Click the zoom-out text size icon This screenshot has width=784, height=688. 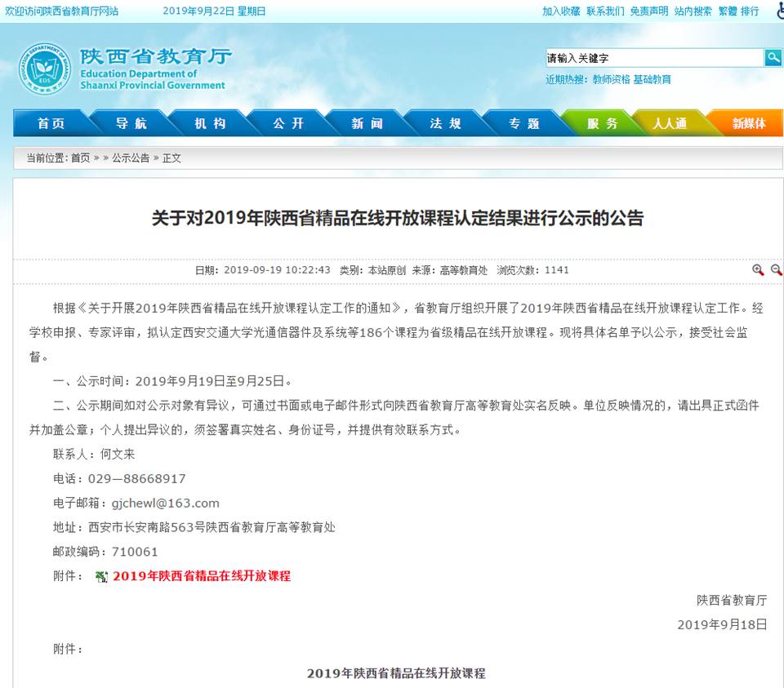coord(776,270)
